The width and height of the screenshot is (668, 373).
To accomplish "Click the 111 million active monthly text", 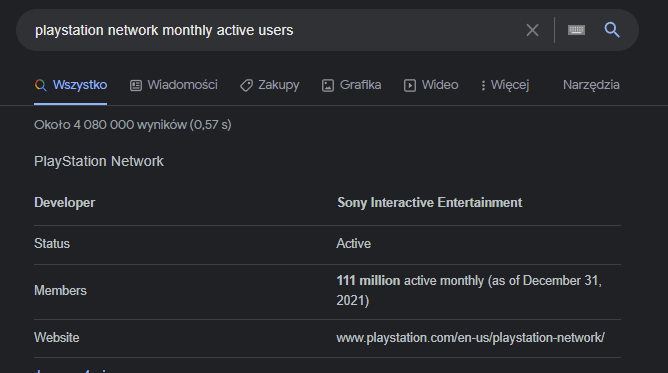I will (x=469, y=290).
